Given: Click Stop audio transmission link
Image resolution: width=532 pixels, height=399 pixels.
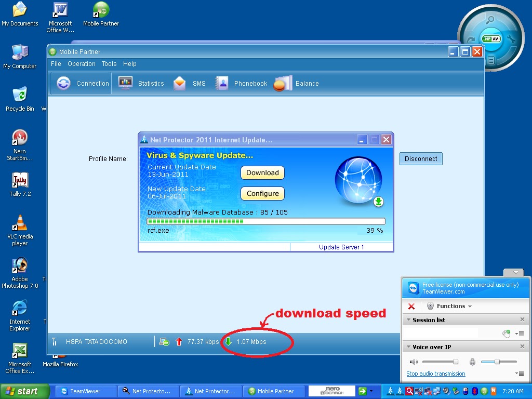Looking at the screenshot, I should [x=436, y=374].
